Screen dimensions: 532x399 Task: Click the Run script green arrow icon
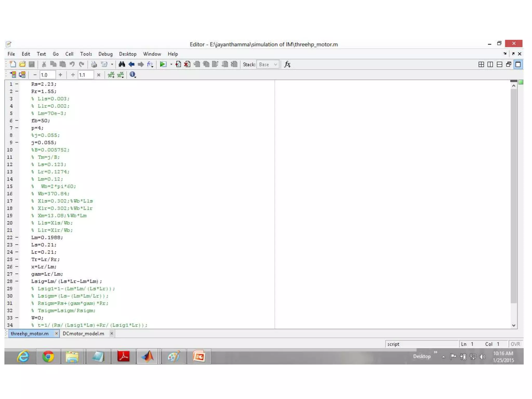tap(163, 64)
